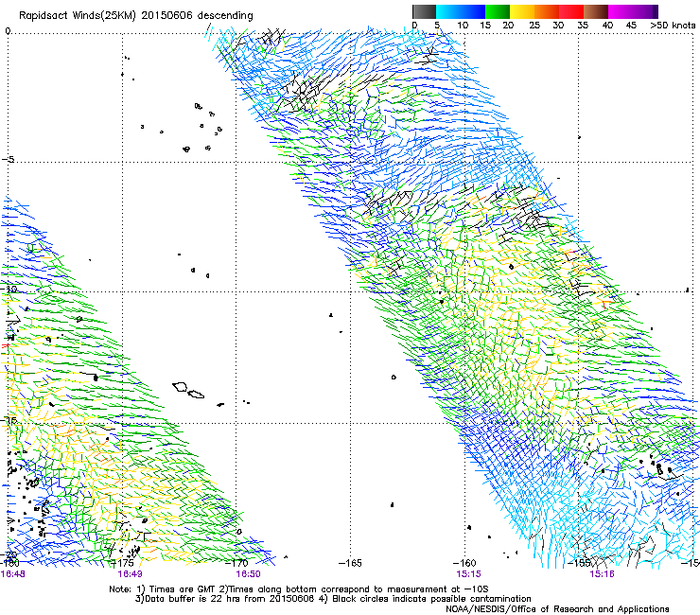Click the 'NOAA/NESDIS/Office of Research and Applications' credit
700x615 pixels.
point(557,609)
